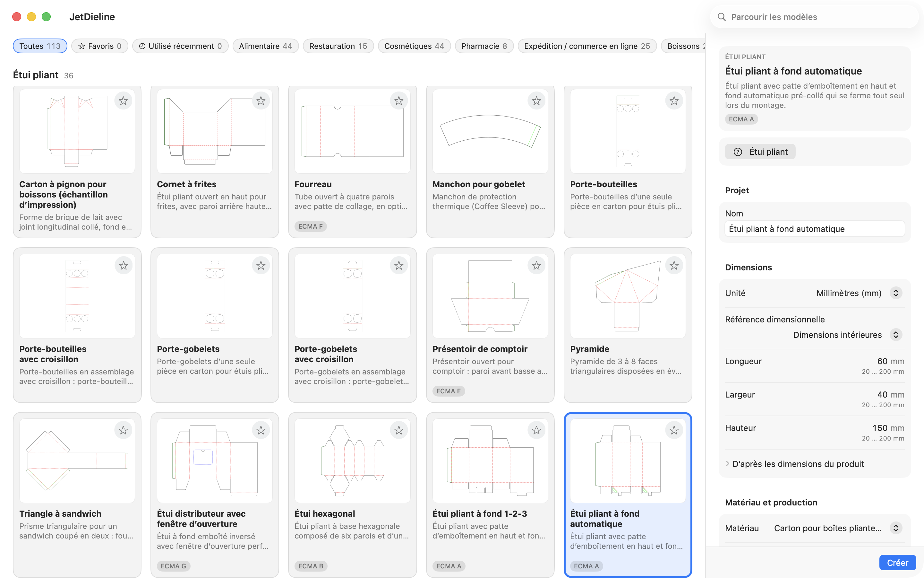The height and width of the screenshot is (578, 924).
Task: Show Favoris templates
Action: (100, 46)
